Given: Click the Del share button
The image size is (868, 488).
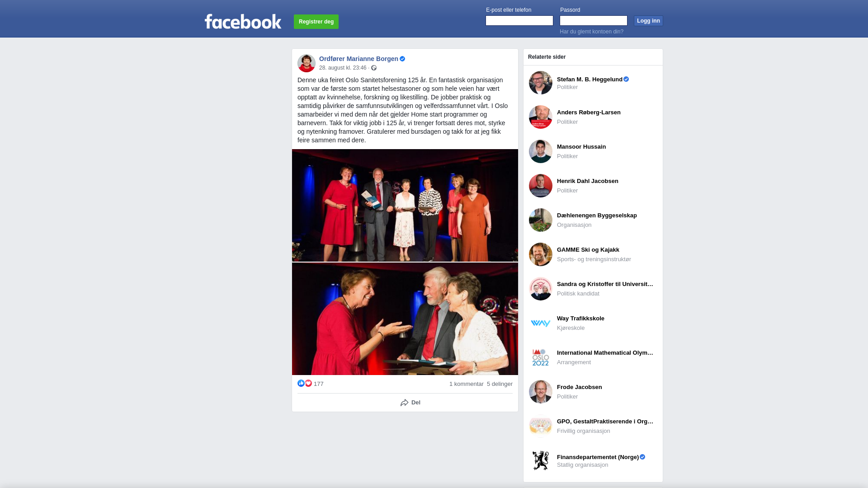Looking at the screenshot, I should [x=410, y=403].
